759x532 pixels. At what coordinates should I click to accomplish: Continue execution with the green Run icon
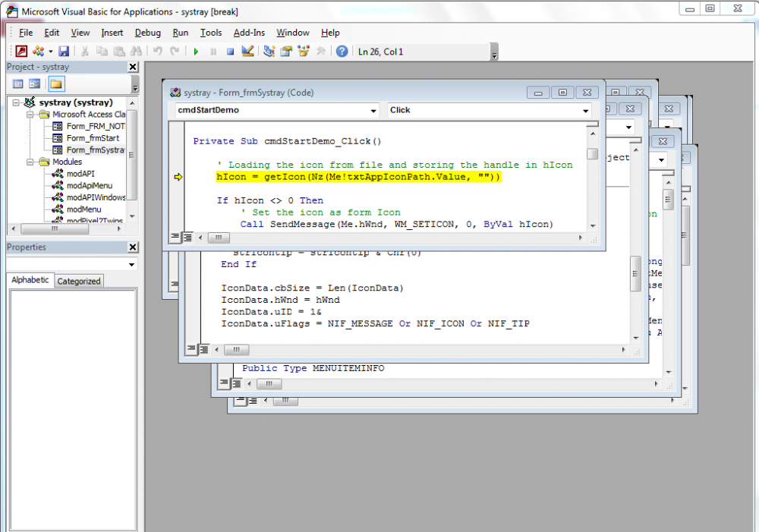pyautogui.click(x=196, y=52)
